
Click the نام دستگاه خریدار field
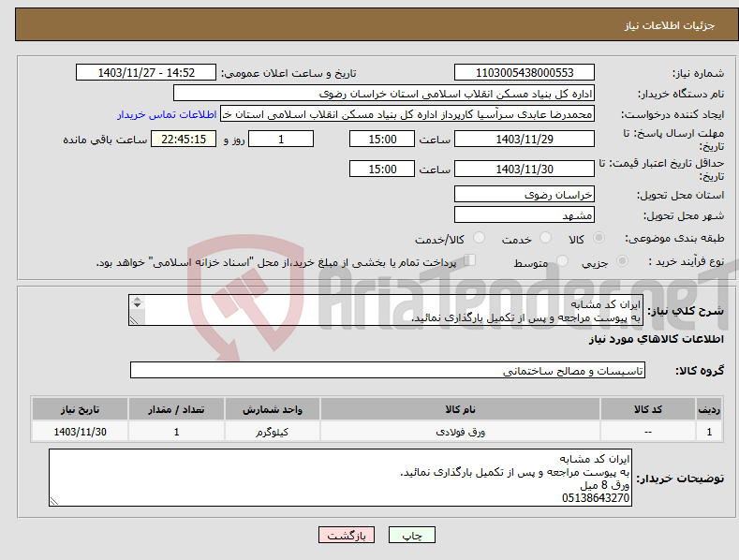384,94
